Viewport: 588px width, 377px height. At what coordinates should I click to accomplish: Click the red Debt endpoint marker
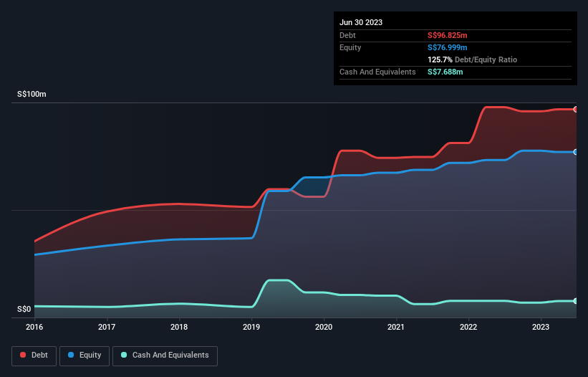tap(576, 110)
